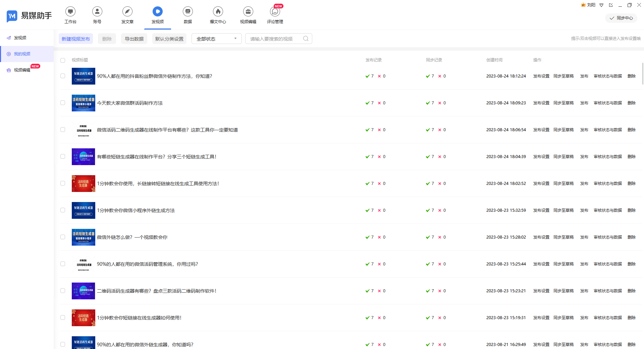
Task: Open the 评论管理 comment management icon
Action: [275, 14]
